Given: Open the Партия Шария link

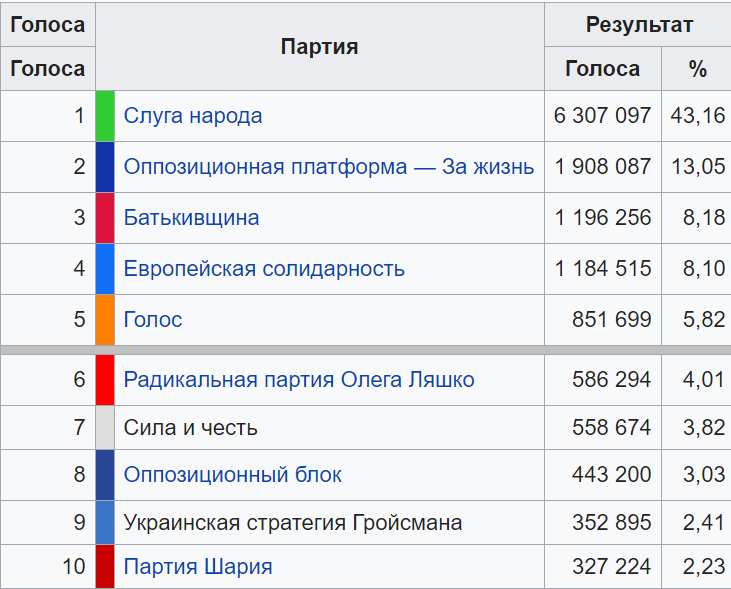Looking at the screenshot, I should pyautogui.click(x=198, y=567).
